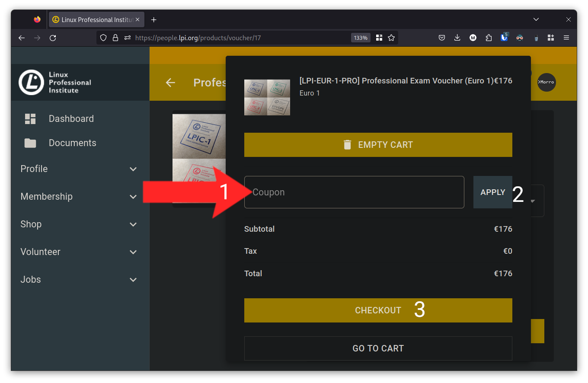Empty the shopping cart

[x=378, y=145]
